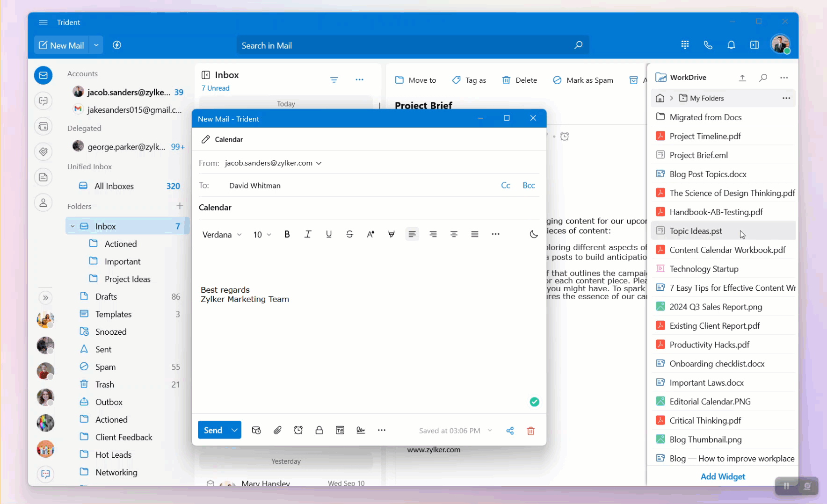Image resolution: width=827 pixels, height=504 pixels.
Task: Open the Inbox more options menu
Action: pos(359,80)
